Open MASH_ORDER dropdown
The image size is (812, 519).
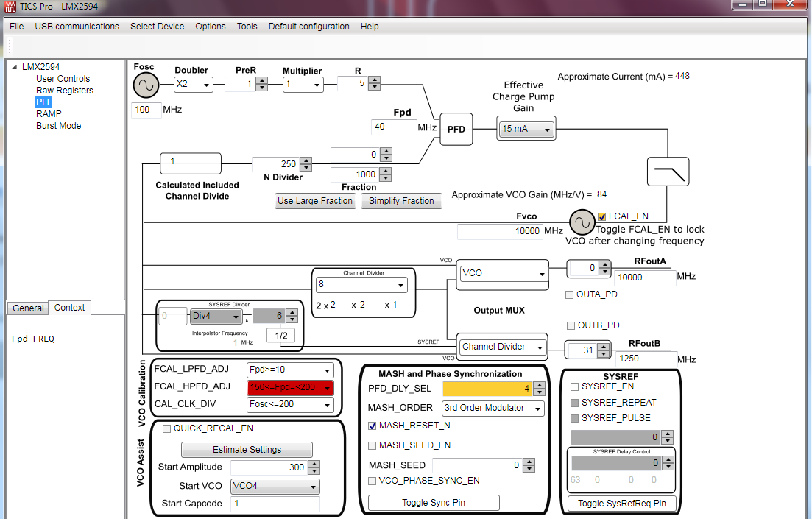point(493,408)
